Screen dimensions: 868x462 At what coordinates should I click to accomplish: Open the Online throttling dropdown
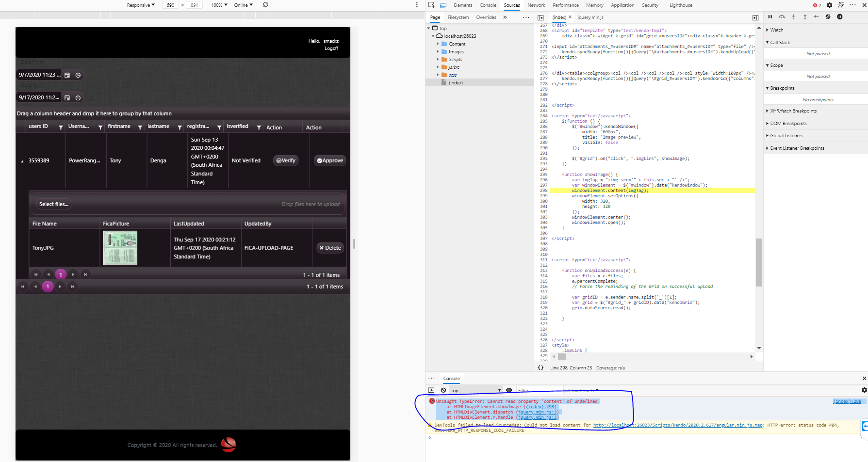pos(244,5)
